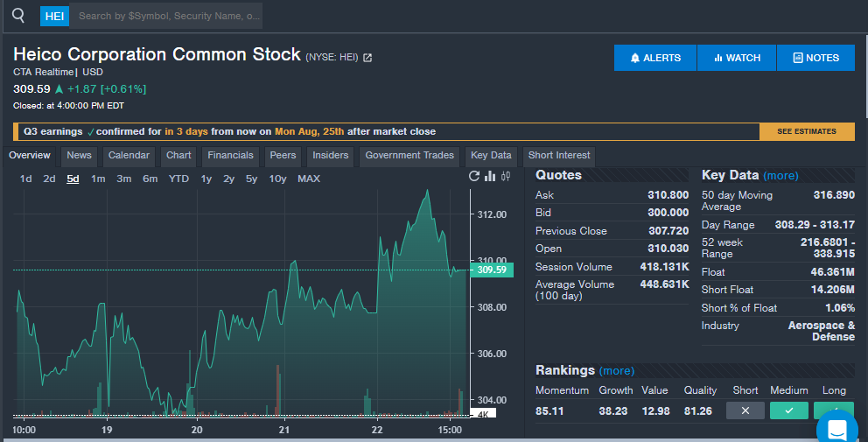Image resolution: width=868 pixels, height=442 pixels.
Task: Set chart range to 2d
Action: tap(49, 179)
